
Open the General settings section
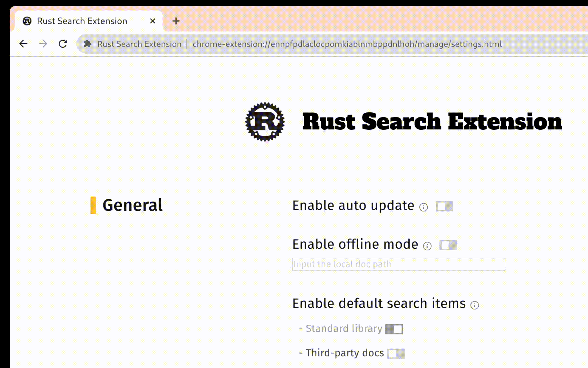[133, 205]
